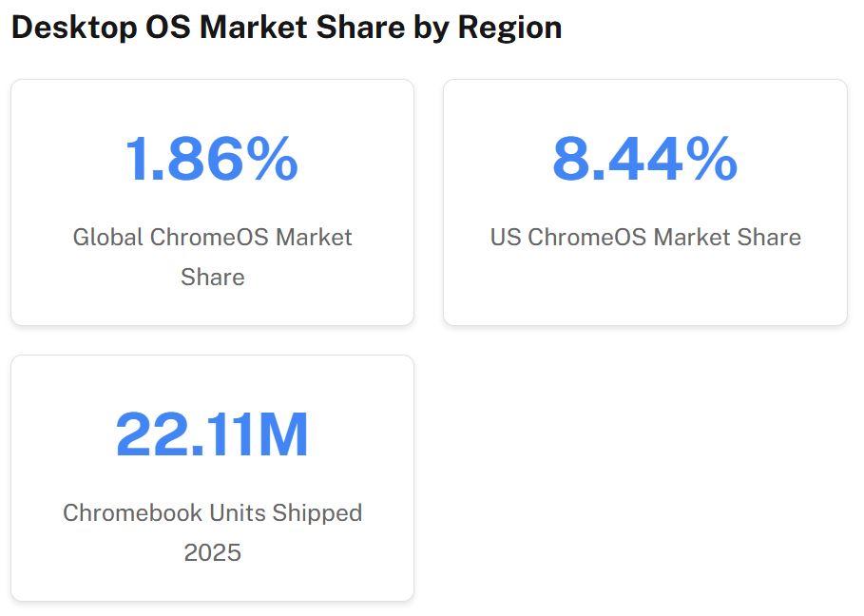Click the "Desktop OS Market Share by Region" heading

[286, 28]
